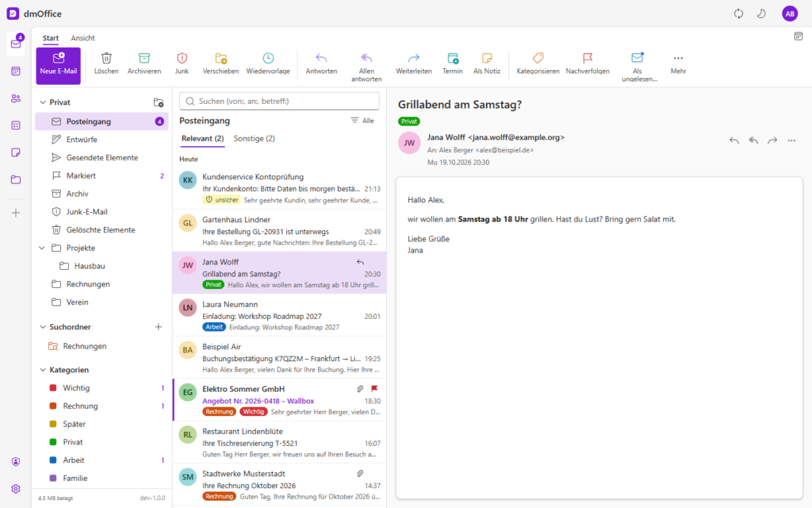Click the Löschen trash icon in ribbon
This screenshot has width=812, height=508.
point(106,58)
